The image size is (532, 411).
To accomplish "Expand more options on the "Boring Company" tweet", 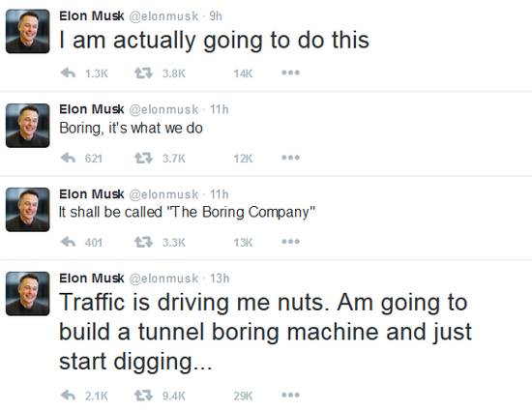I will pos(290,242).
